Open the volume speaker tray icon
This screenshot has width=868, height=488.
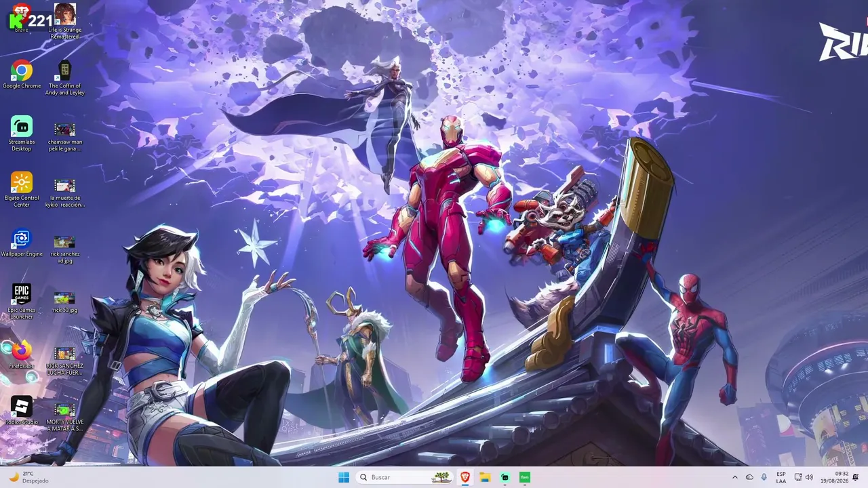pyautogui.click(x=809, y=477)
